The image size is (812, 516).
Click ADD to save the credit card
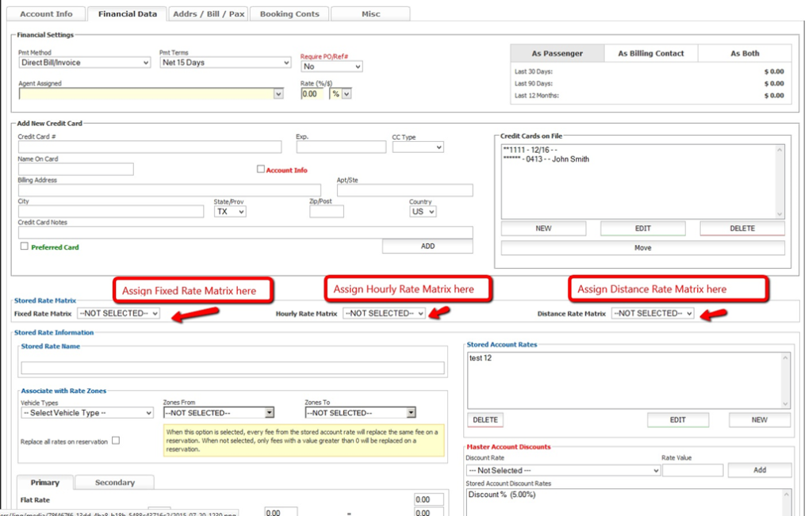(427, 246)
